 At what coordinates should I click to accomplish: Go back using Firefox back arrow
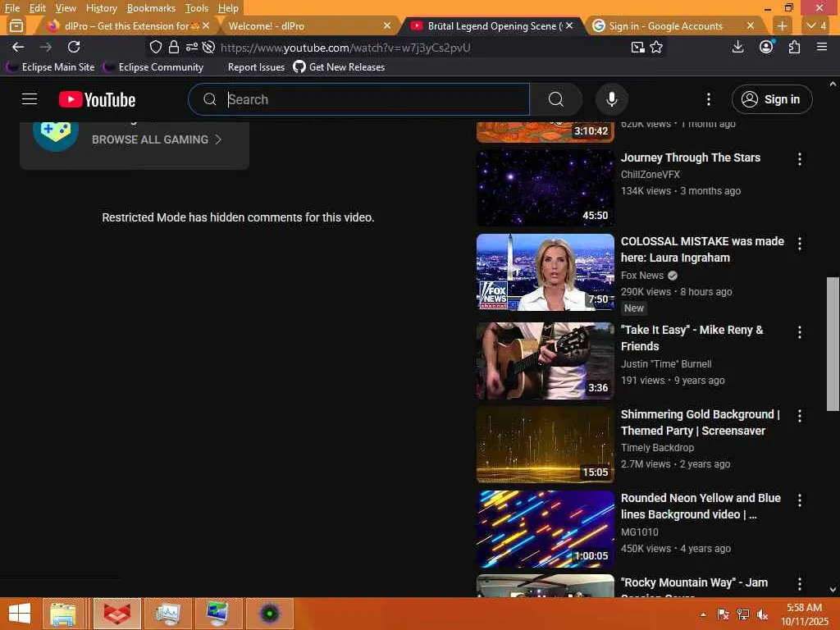click(18, 47)
